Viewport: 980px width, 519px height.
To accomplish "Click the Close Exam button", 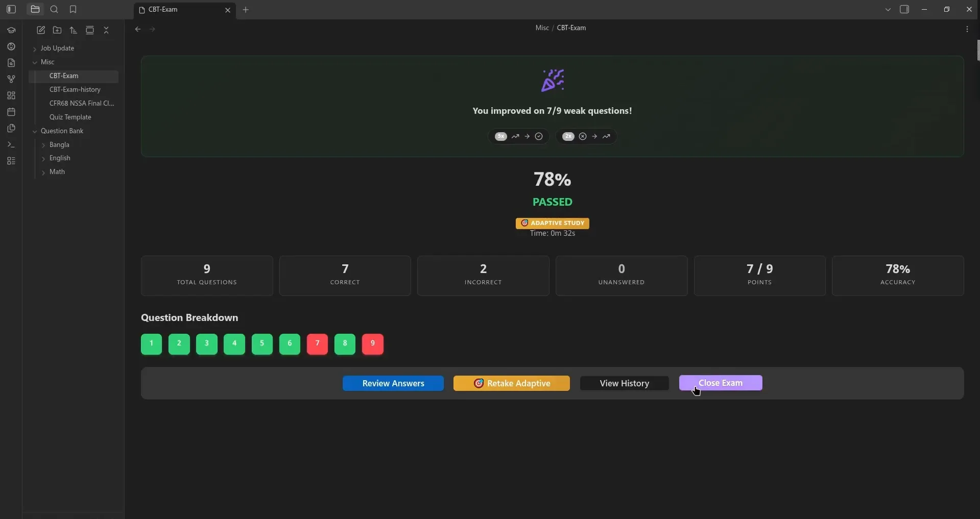I will tap(721, 383).
